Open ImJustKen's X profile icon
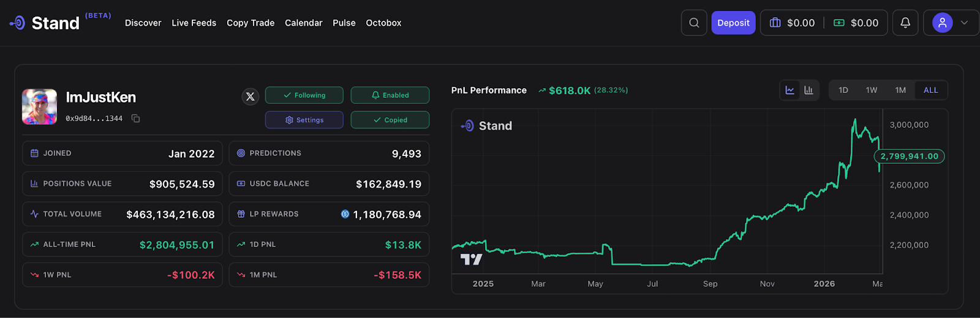The width and height of the screenshot is (980, 318). coord(250,96)
